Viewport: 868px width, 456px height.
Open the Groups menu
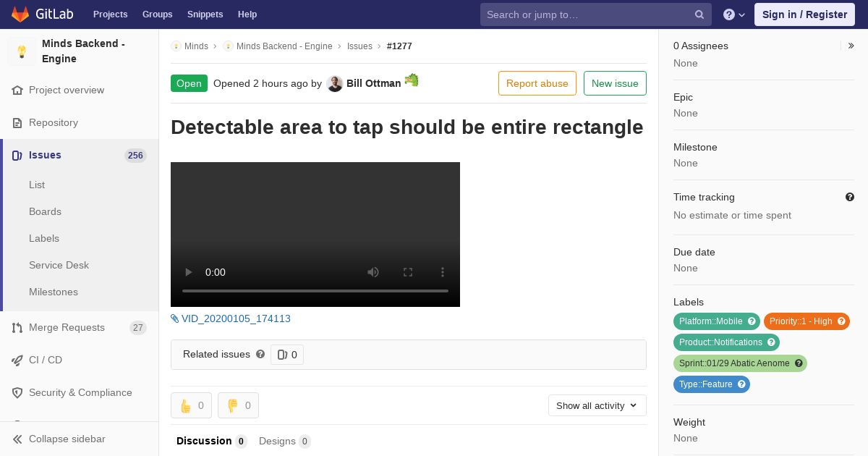point(158,14)
